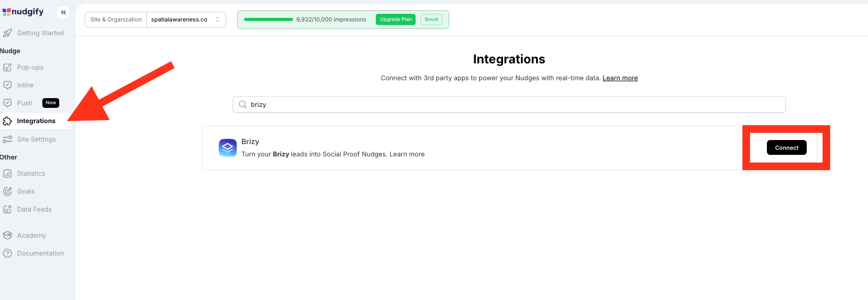Click the Integrations puzzle icon

pos(8,121)
